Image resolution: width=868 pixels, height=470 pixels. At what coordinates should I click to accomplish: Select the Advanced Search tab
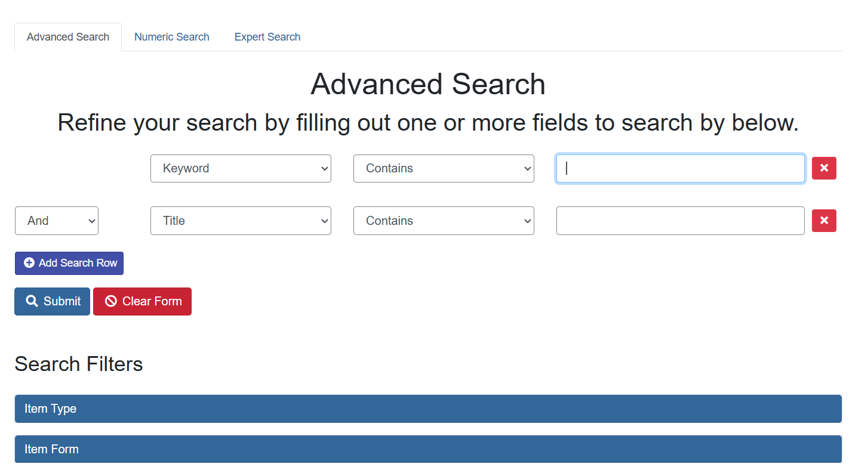[67, 36]
